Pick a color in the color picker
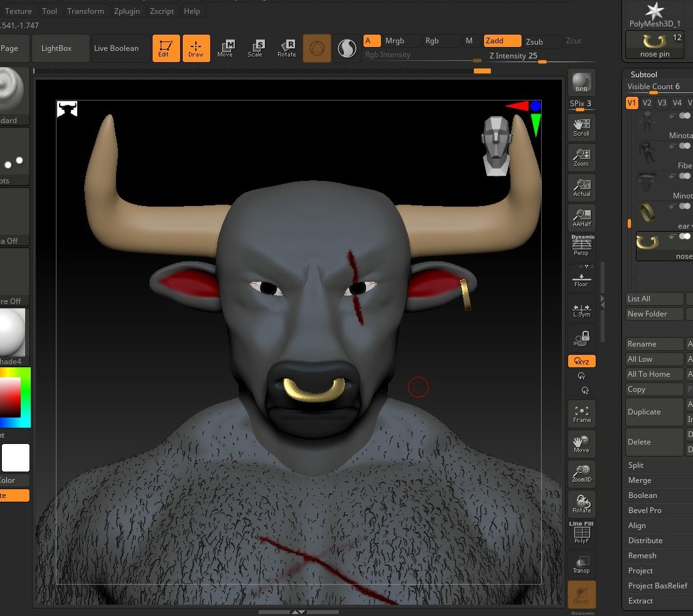This screenshot has height=616, width=693. (x=15, y=397)
